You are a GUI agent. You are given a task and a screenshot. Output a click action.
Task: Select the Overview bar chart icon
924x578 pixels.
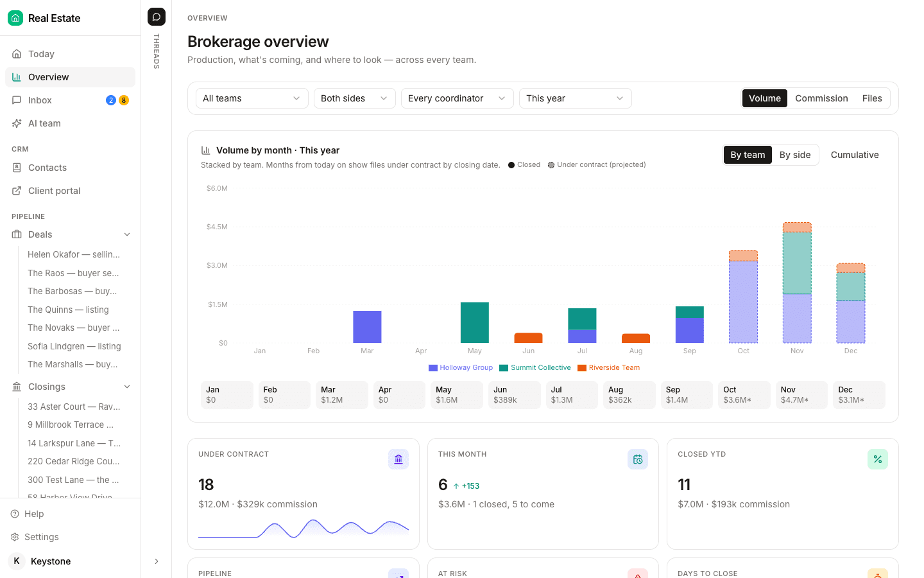(x=17, y=77)
